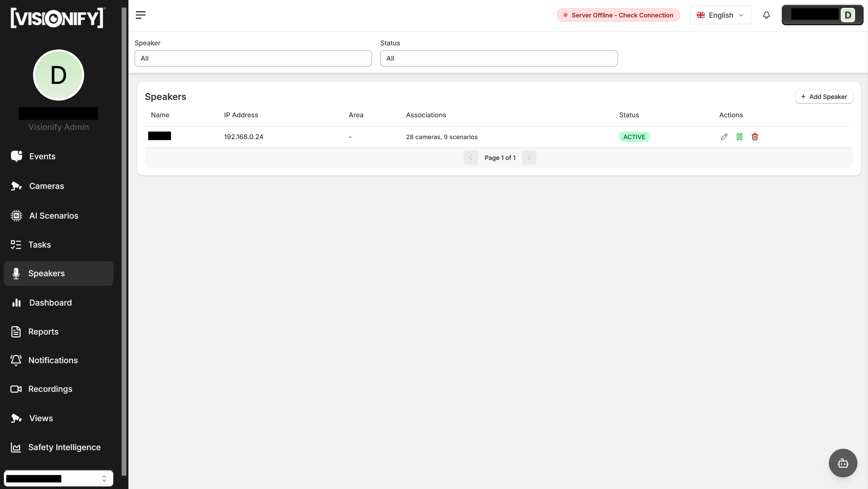Open the chatbot assistant floating button
868x489 pixels.
click(x=843, y=463)
